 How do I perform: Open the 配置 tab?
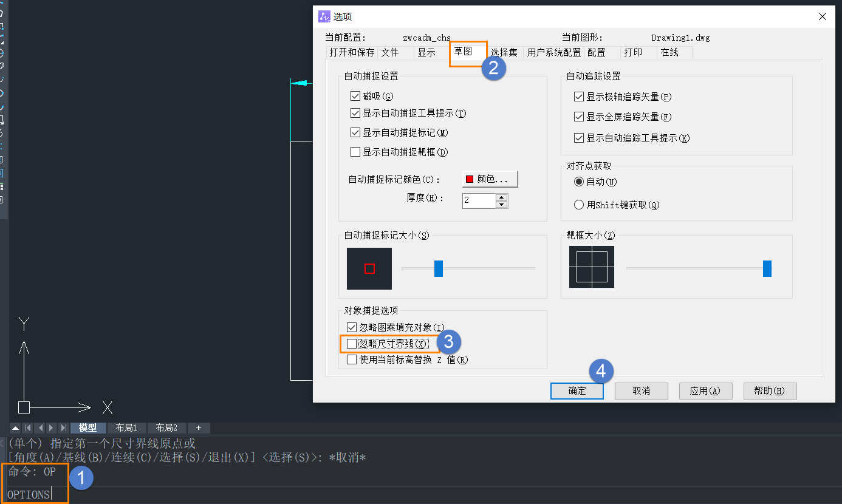click(602, 53)
